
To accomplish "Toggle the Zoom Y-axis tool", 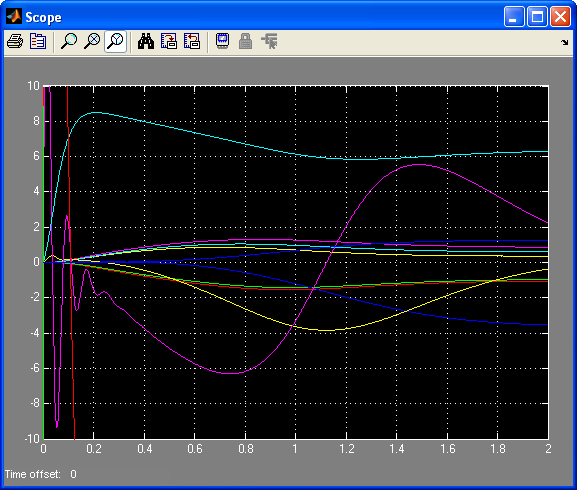I will (116, 41).
